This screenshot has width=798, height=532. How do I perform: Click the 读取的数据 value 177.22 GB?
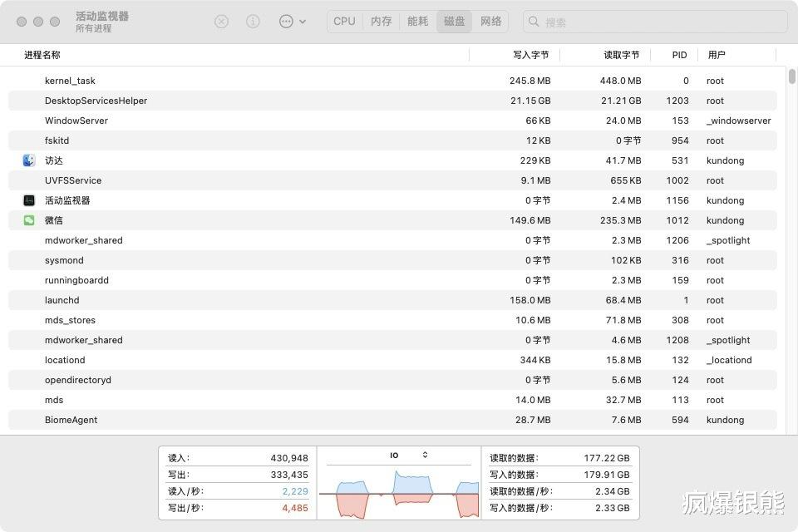(x=607, y=458)
